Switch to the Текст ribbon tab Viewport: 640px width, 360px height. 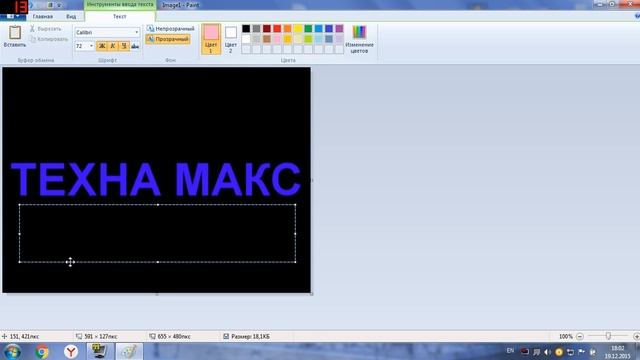[120, 16]
